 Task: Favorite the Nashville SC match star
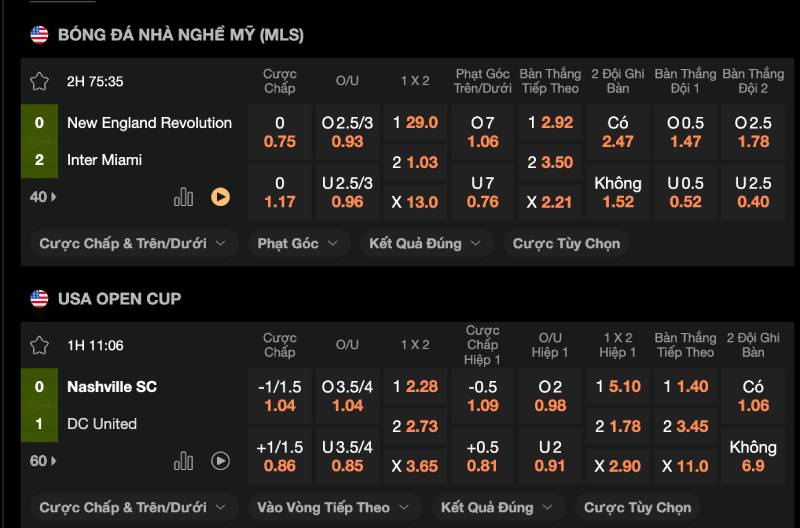(x=39, y=345)
